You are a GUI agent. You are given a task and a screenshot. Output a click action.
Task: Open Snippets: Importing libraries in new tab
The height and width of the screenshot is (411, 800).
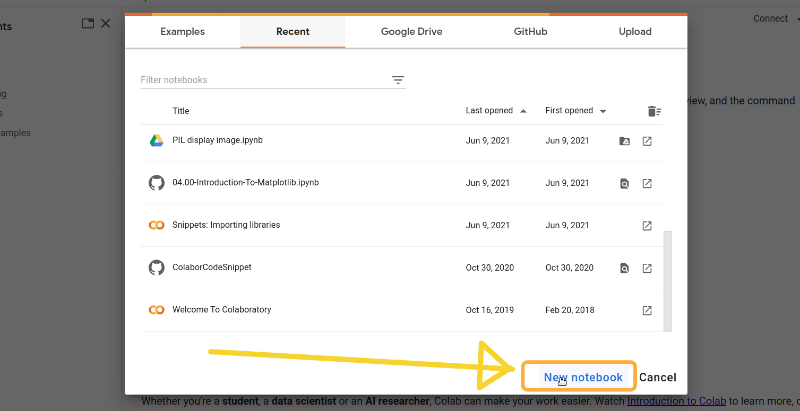pyautogui.click(x=647, y=226)
